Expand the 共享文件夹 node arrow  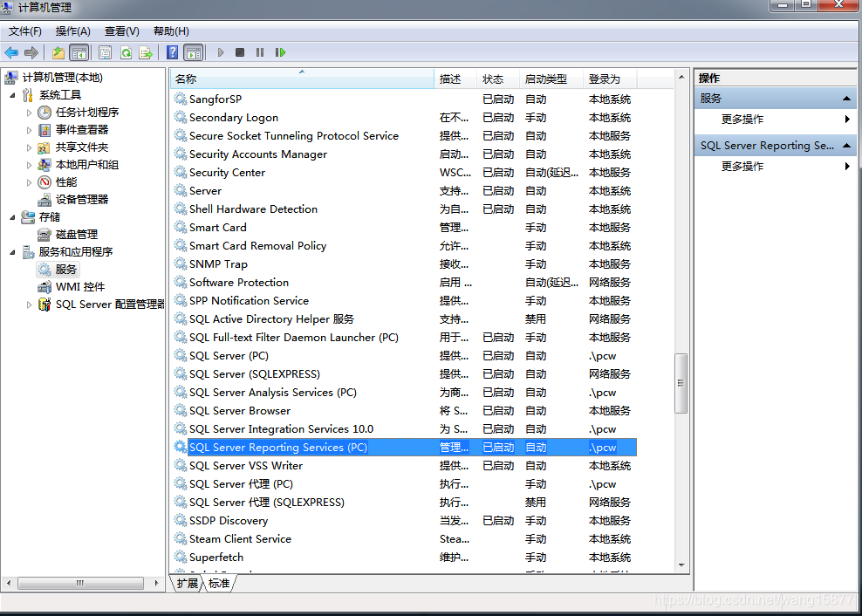29,147
